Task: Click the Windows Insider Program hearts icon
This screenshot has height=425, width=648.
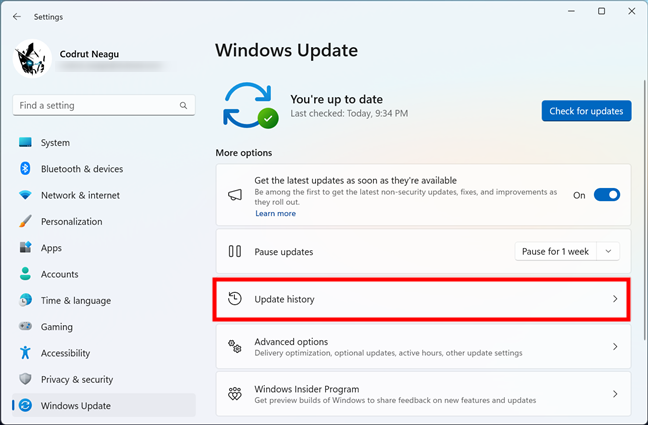Action: point(235,394)
